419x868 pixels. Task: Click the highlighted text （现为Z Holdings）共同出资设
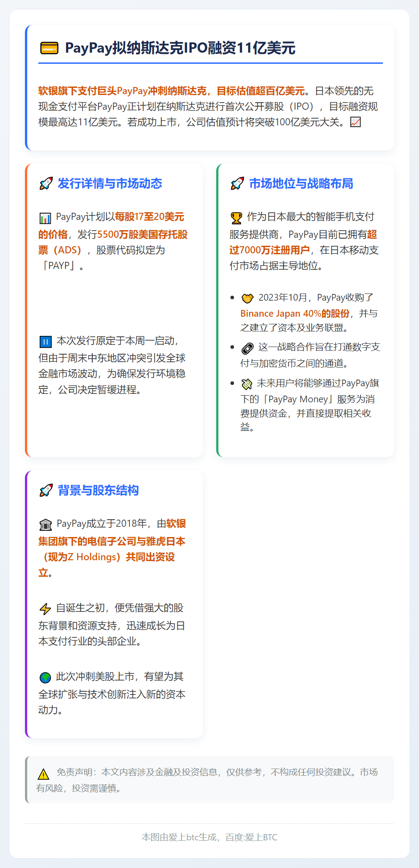point(107,557)
